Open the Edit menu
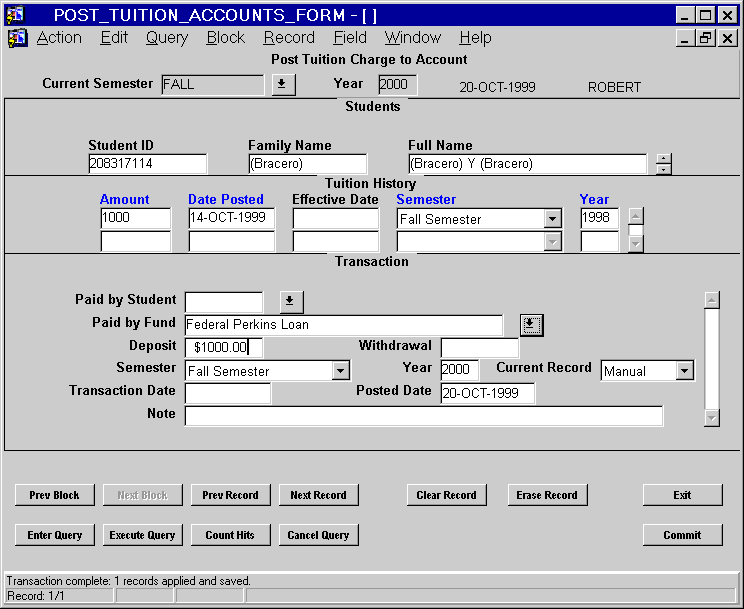 tap(114, 38)
